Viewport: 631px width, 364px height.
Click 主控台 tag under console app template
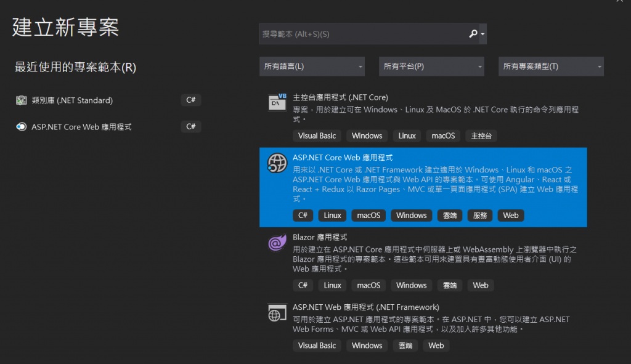pyautogui.click(x=481, y=136)
